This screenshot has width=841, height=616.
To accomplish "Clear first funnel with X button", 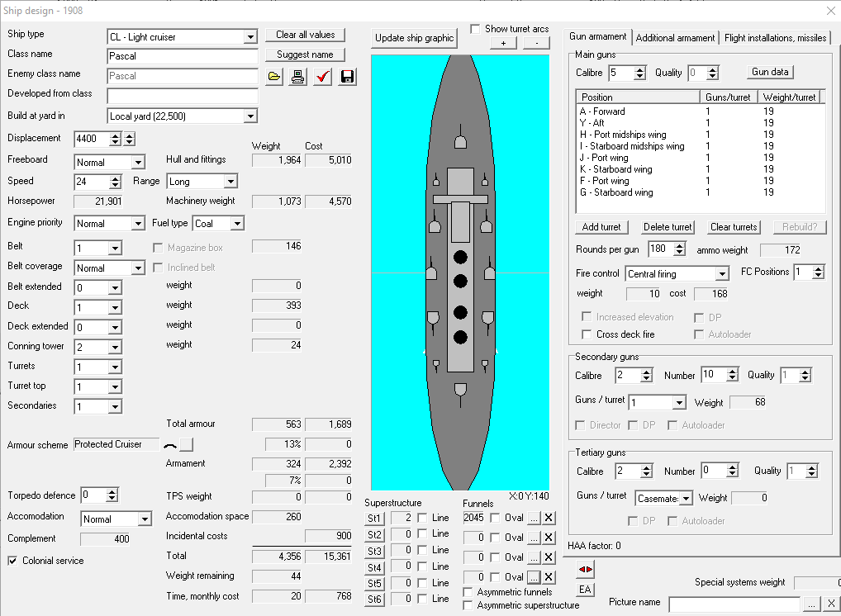I will coord(549,518).
